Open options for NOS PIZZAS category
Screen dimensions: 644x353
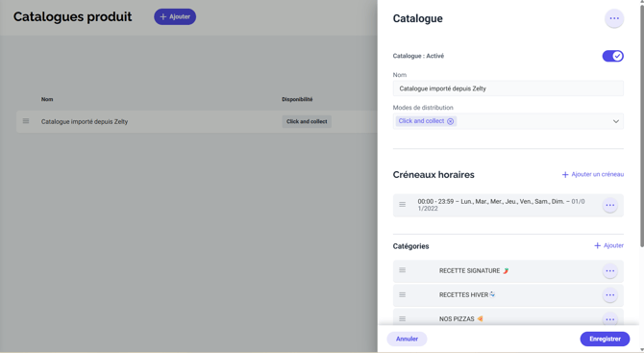click(610, 319)
